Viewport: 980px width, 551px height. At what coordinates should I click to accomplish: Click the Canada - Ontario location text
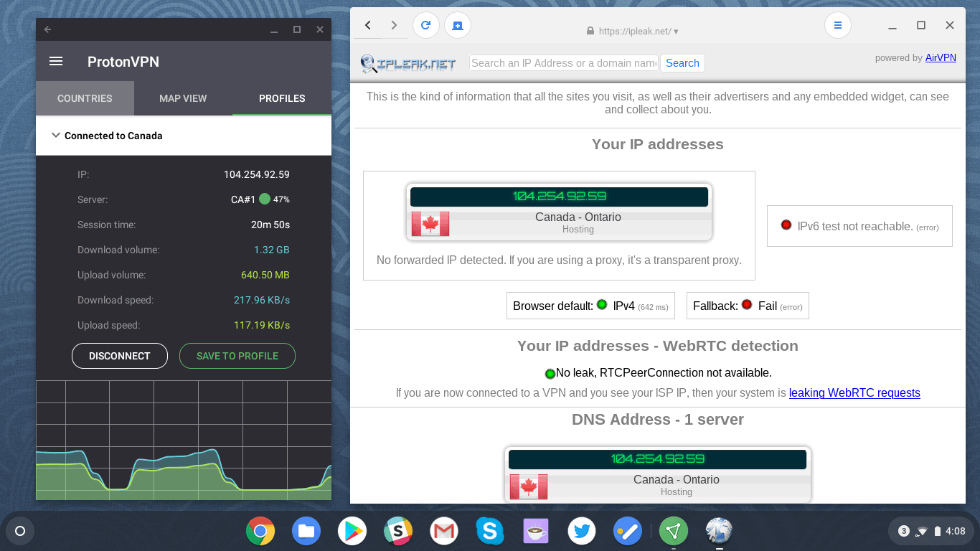578,217
